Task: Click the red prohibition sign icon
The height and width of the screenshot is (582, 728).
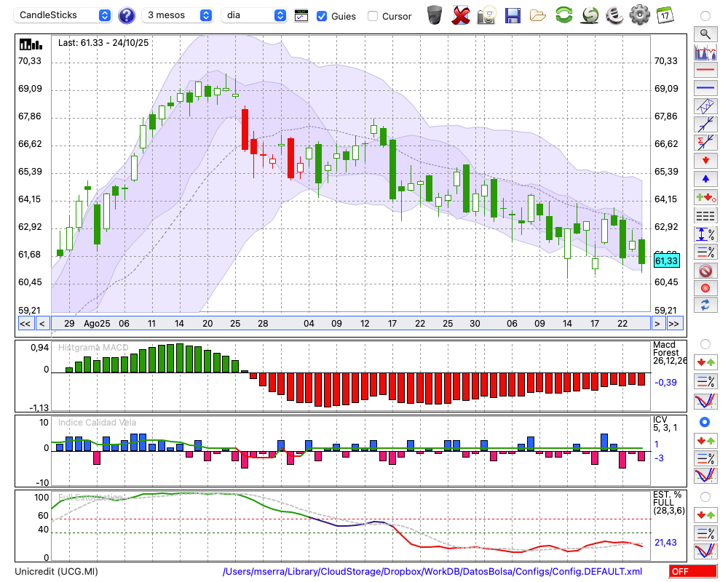Action: click(705, 270)
